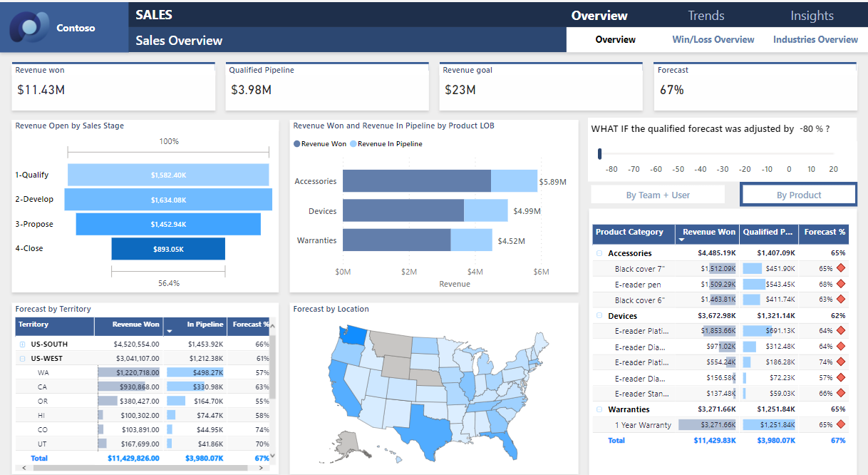Image resolution: width=868 pixels, height=475 pixels.
Task: Open the Insights tab
Action: click(812, 16)
